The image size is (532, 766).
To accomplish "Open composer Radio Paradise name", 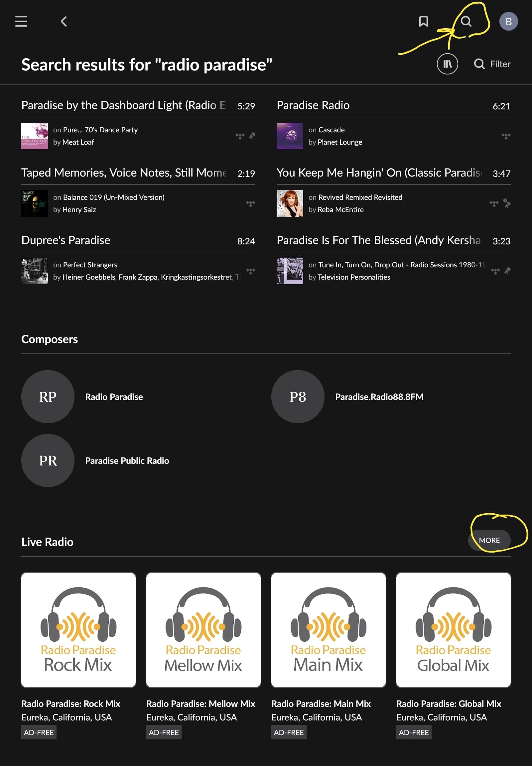I will tap(114, 397).
